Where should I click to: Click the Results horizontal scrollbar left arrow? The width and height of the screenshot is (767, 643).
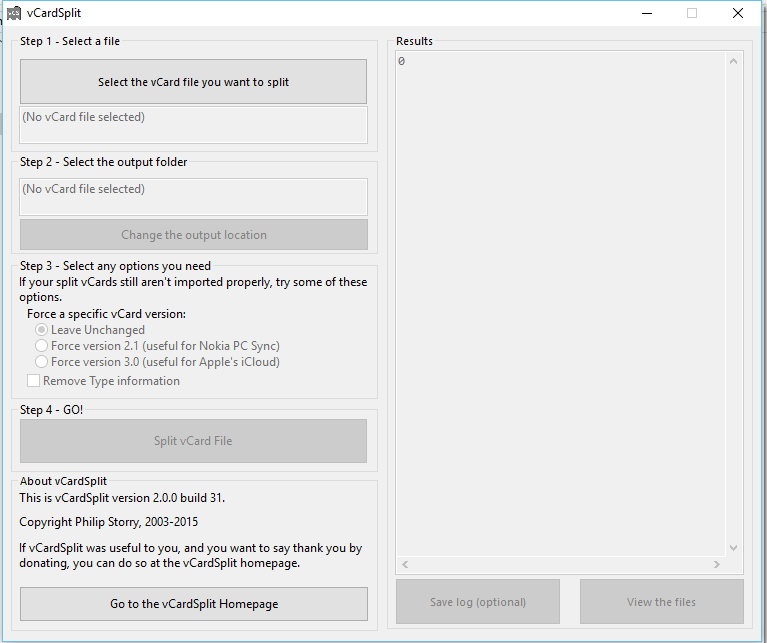pos(405,565)
